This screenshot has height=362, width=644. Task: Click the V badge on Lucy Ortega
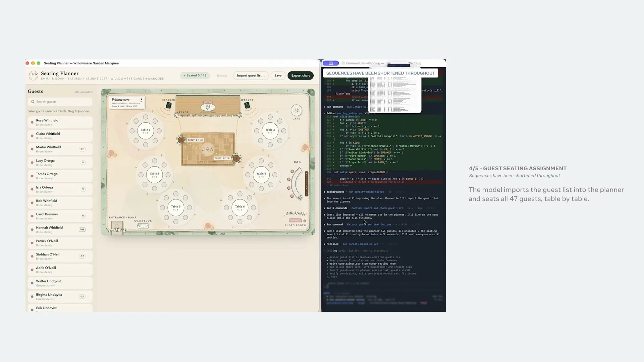(x=83, y=163)
